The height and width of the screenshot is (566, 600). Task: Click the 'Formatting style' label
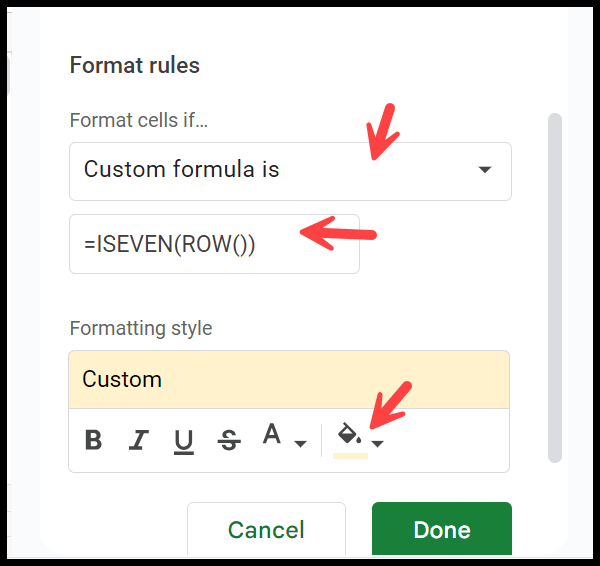coord(141,328)
